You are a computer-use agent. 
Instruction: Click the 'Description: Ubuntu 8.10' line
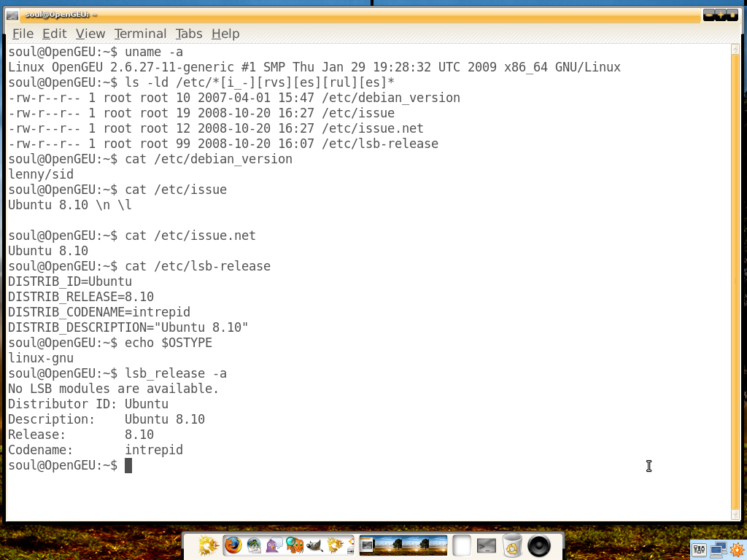click(107, 419)
